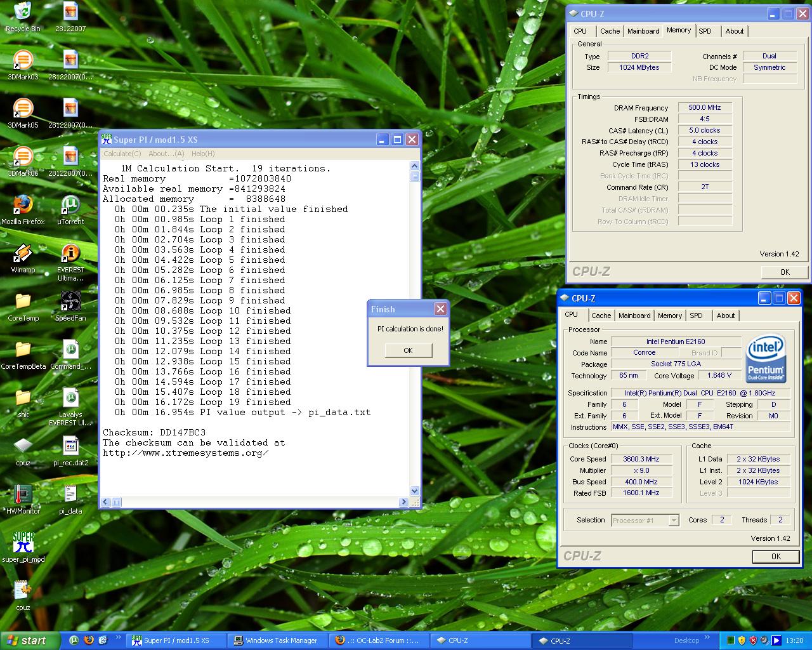Open the Mozilla Firefox desktop icon

22,209
